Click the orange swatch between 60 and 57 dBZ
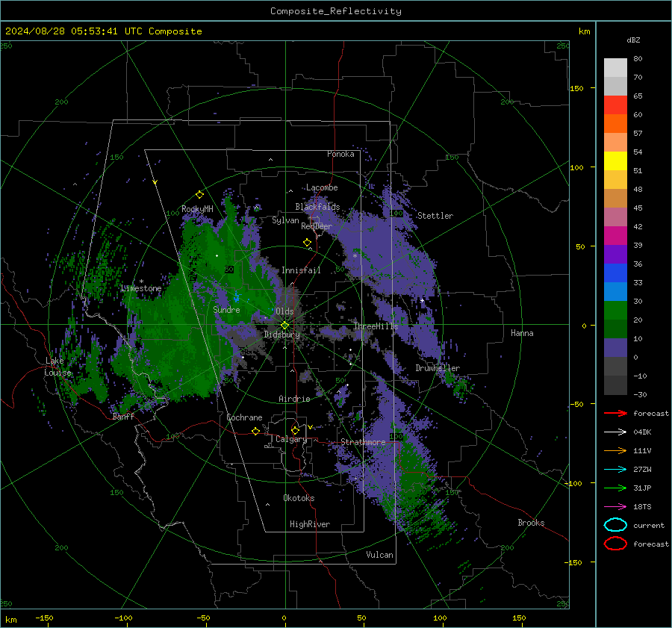The width and height of the screenshot is (672, 628). point(615,124)
